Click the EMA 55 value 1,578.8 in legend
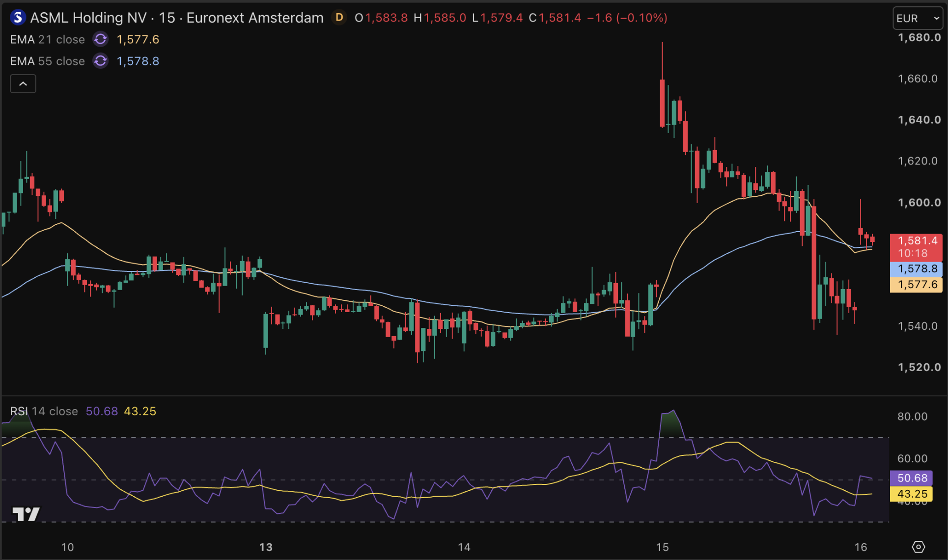The image size is (948, 560). [x=138, y=61]
